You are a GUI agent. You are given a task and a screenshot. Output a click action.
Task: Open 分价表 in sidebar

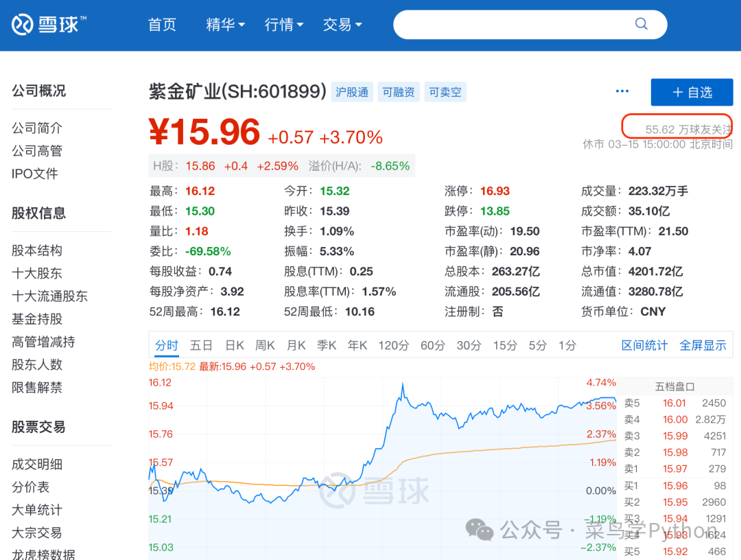(30, 487)
